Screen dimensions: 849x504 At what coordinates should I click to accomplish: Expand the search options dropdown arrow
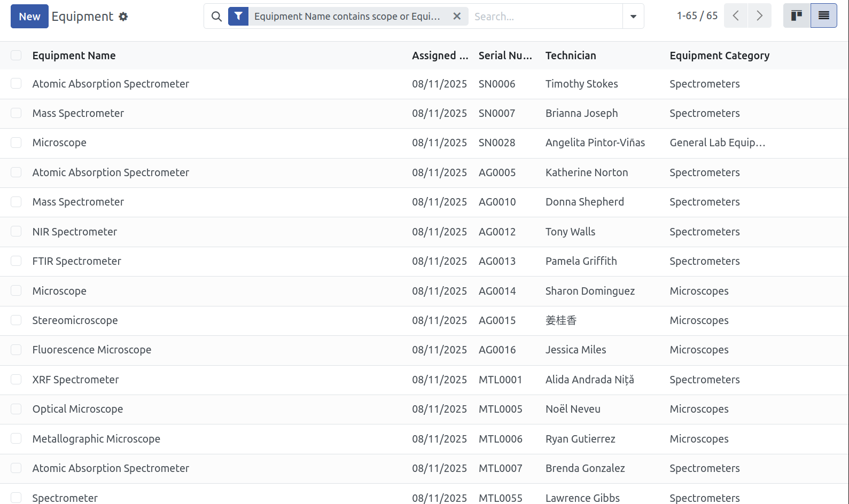(633, 17)
